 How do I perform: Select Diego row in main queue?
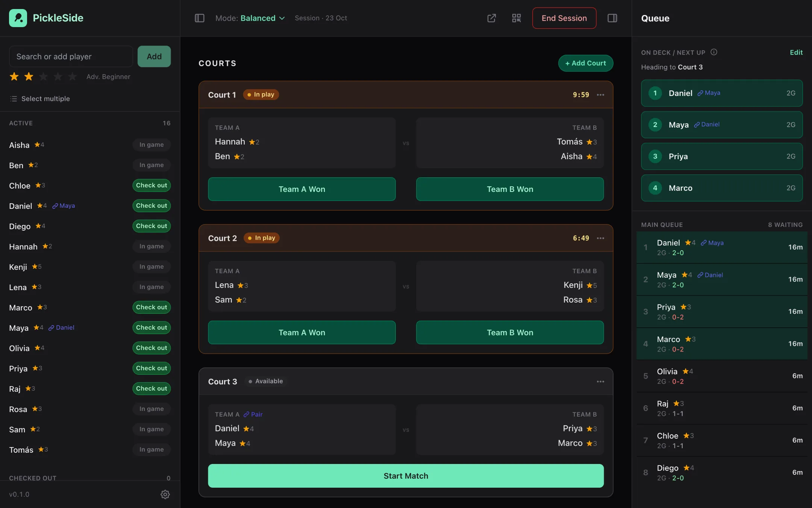pos(722,473)
